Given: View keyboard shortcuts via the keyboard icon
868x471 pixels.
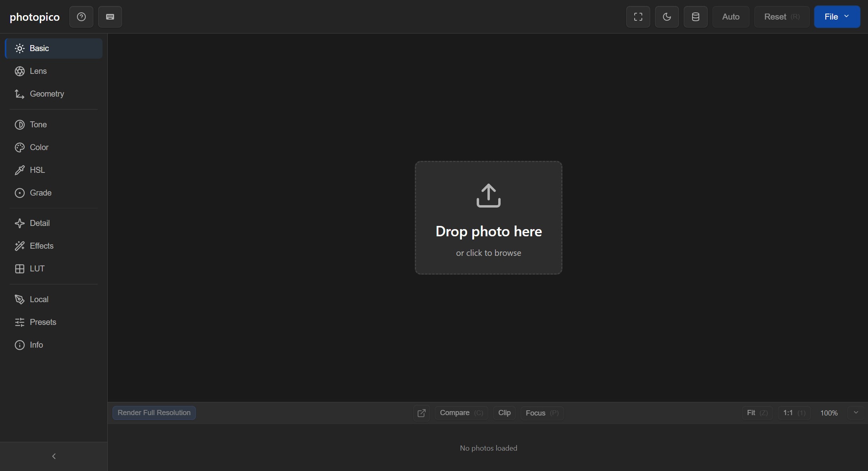Looking at the screenshot, I should [x=110, y=17].
